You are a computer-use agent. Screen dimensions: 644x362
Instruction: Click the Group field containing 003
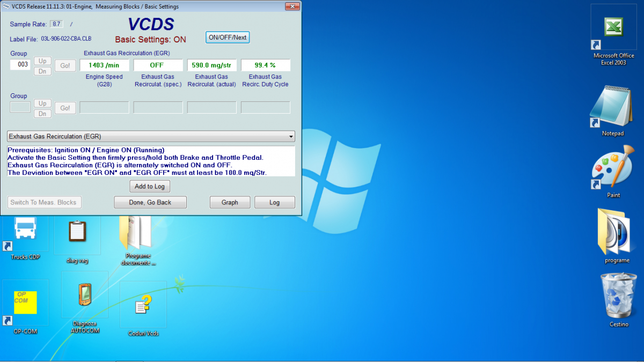(20, 64)
